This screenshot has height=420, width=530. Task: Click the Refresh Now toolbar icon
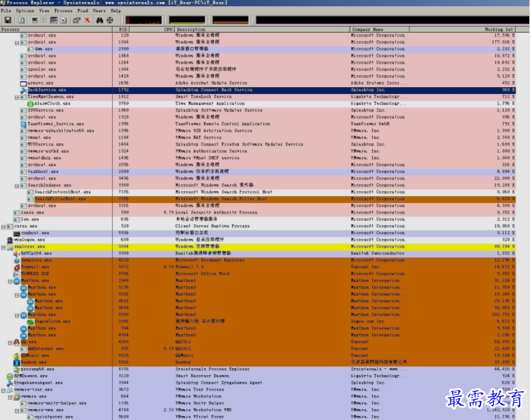(21, 20)
